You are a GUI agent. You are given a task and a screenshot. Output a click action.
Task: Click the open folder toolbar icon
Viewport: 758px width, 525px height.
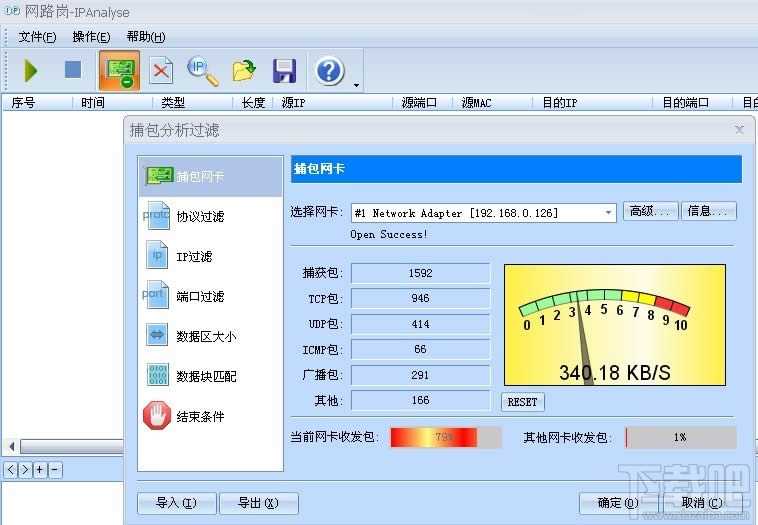point(244,71)
